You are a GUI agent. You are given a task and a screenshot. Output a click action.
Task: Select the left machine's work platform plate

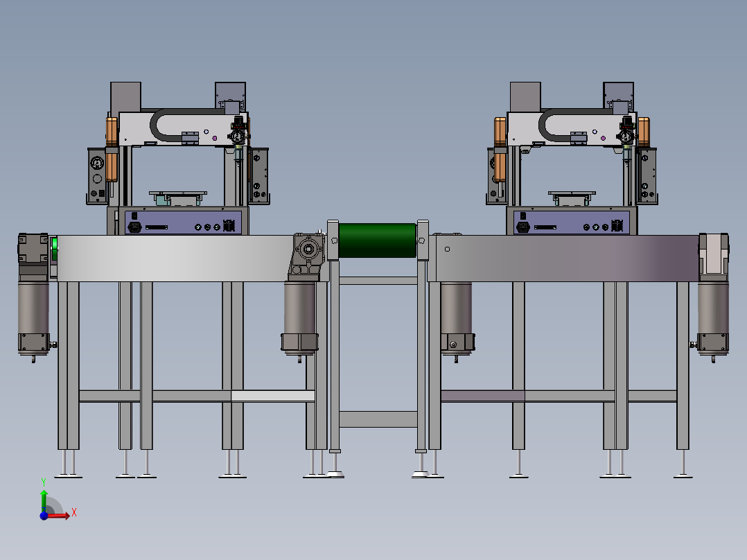click(x=178, y=193)
